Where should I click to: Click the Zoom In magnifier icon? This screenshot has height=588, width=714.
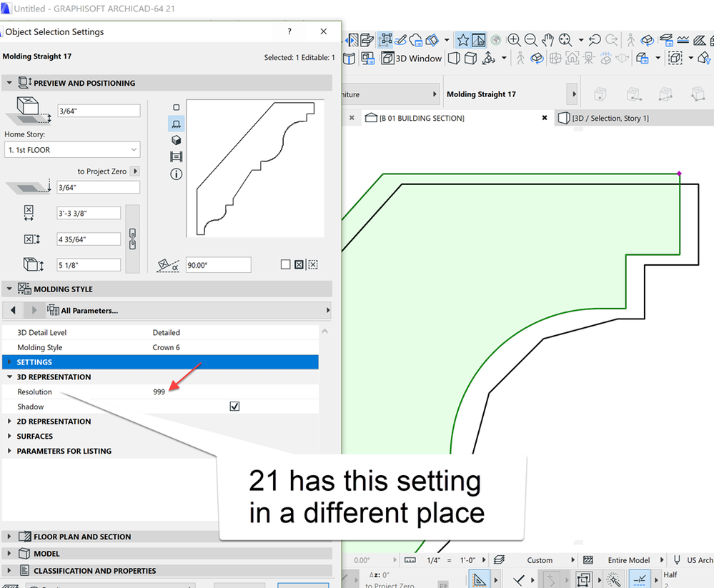click(514, 41)
